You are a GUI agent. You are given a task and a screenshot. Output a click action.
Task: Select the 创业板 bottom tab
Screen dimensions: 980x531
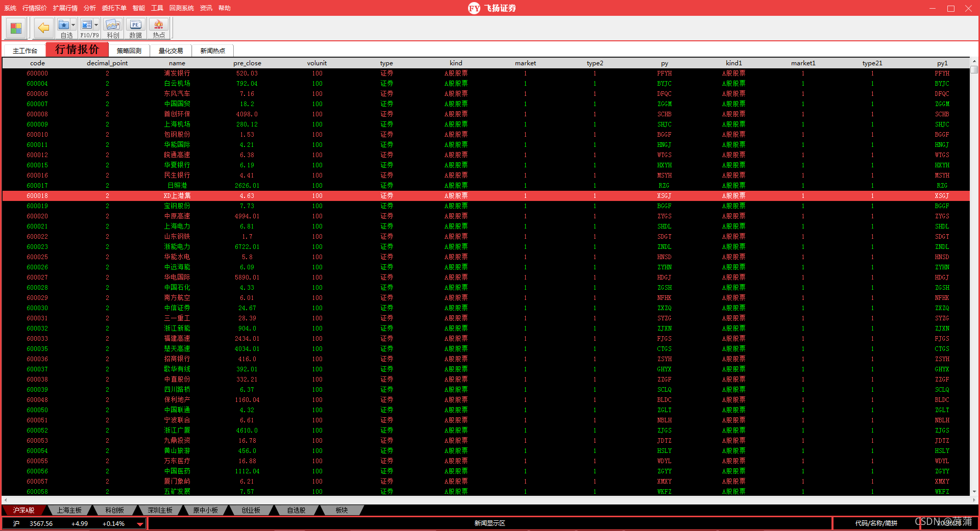click(x=251, y=510)
